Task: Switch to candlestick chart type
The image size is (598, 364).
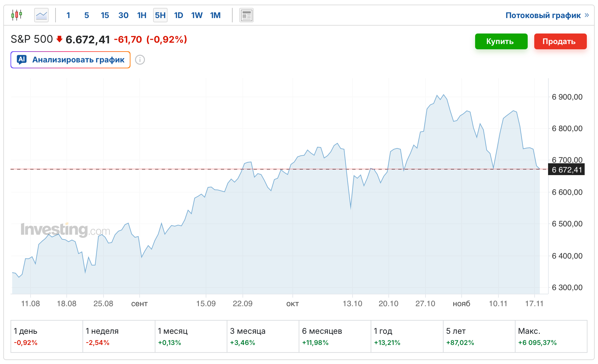Action: 16,15
